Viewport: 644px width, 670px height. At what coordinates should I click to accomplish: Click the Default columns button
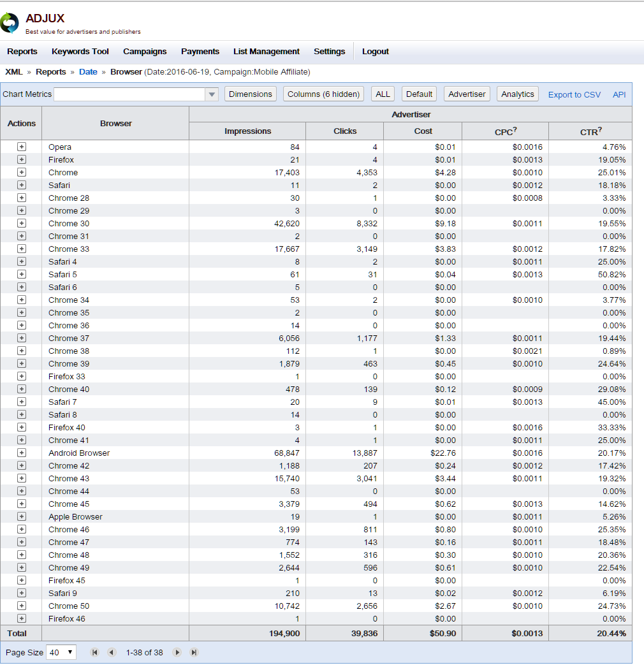pos(419,94)
